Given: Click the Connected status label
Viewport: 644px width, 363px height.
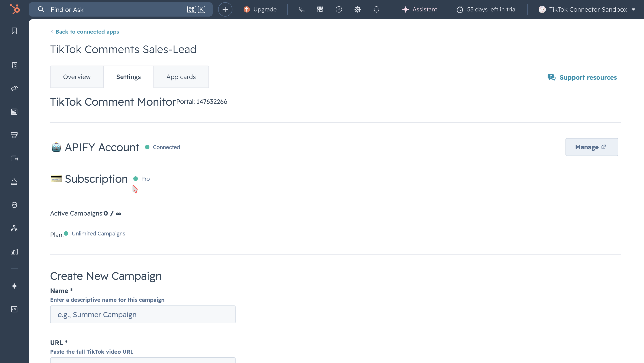Looking at the screenshot, I should tap(166, 147).
